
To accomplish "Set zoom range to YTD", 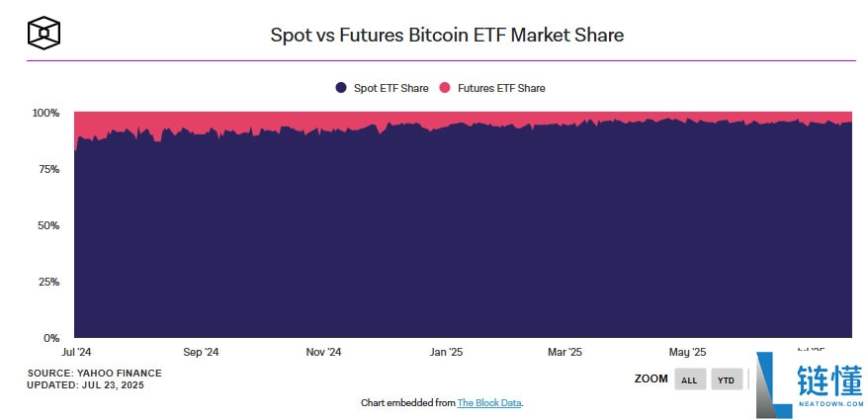I will tap(727, 379).
